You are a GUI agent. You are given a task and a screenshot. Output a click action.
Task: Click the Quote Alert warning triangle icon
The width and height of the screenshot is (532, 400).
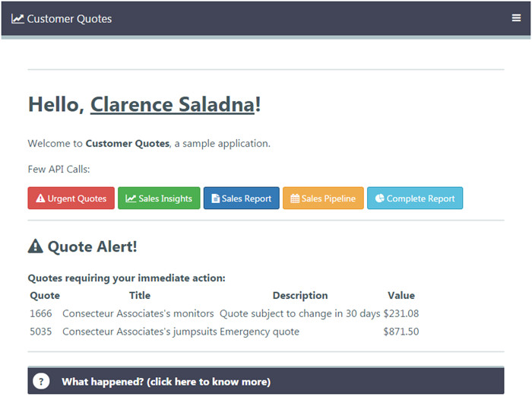35,246
